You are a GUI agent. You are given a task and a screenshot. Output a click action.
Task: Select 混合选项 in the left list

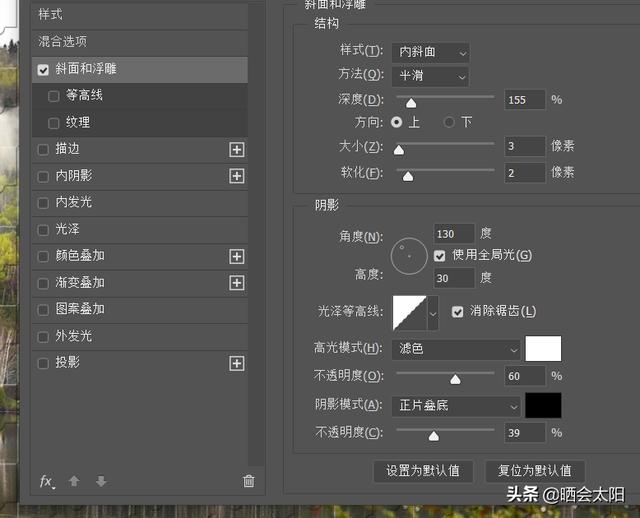[x=140, y=42]
